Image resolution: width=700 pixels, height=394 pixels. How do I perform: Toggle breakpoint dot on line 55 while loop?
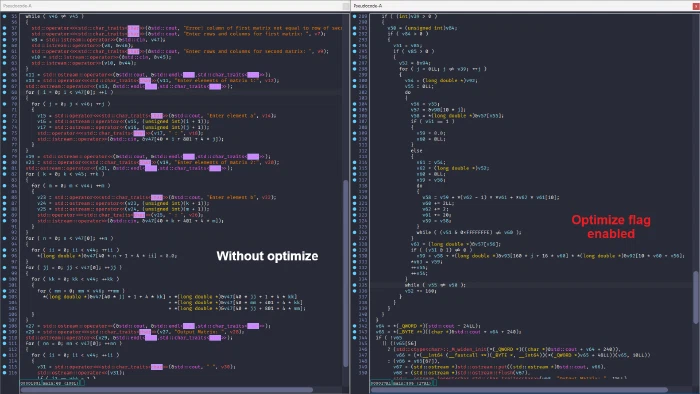click(x=4, y=16)
